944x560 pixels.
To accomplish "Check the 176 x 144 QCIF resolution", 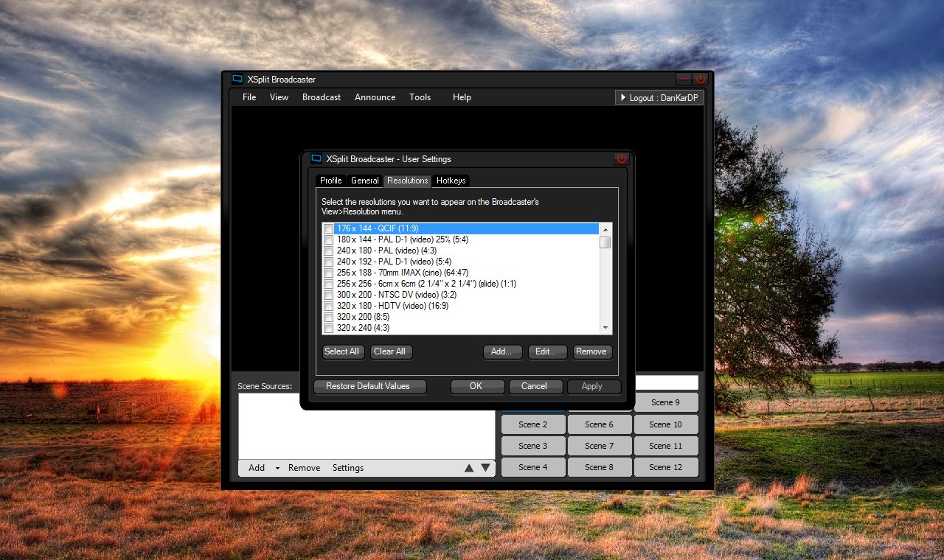I will click(x=328, y=229).
